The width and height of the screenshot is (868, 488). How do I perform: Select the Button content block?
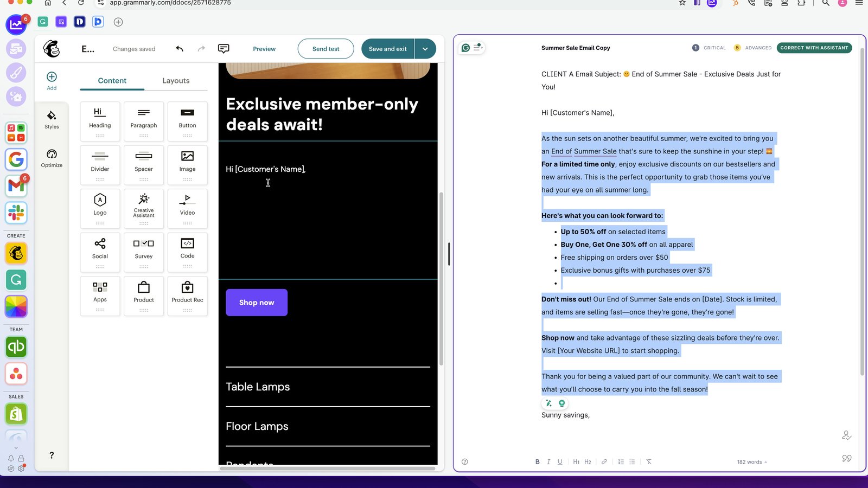pyautogui.click(x=188, y=121)
